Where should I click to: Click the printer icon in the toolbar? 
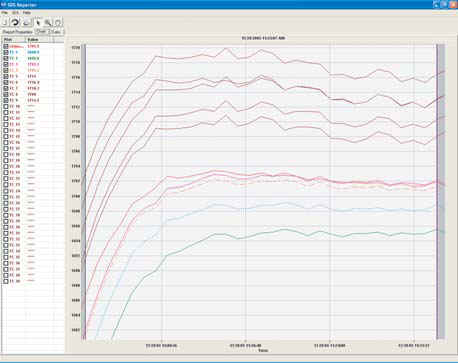click(x=26, y=22)
